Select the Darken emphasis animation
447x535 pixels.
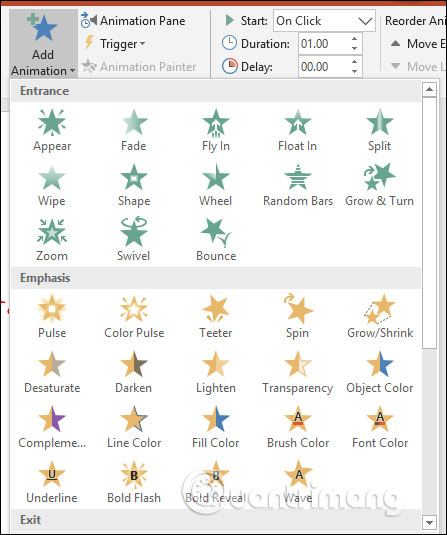click(134, 372)
